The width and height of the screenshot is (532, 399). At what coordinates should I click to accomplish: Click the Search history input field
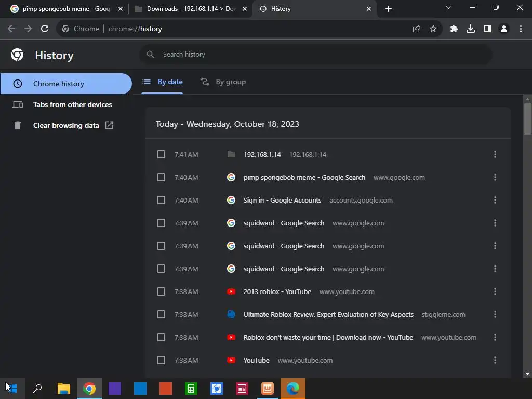315,54
